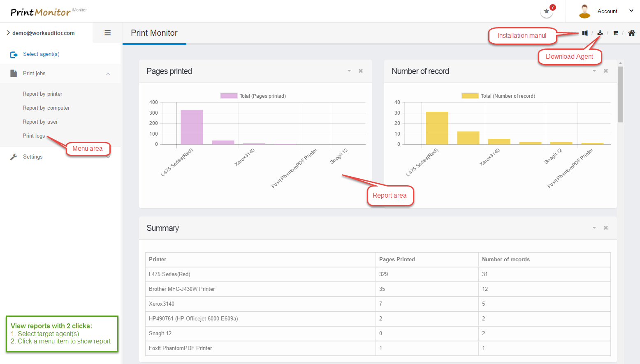Collapse the Print jobs menu
The width and height of the screenshot is (640, 364).
[x=108, y=74]
